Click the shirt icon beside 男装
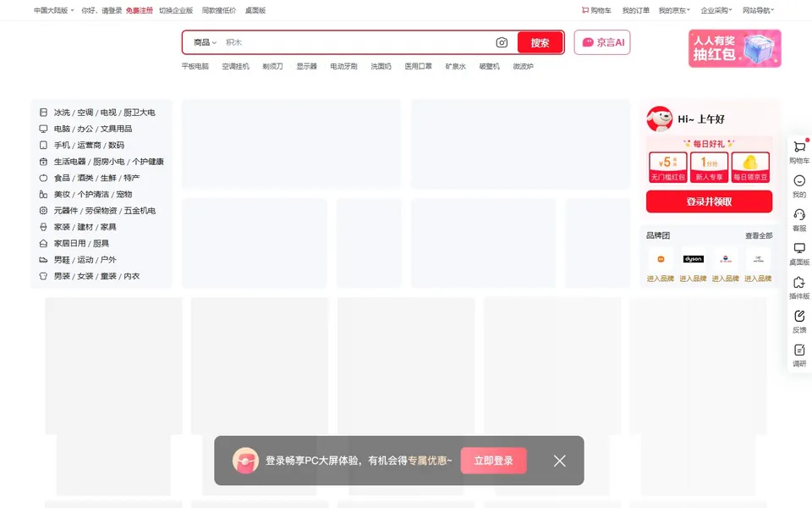 point(43,276)
